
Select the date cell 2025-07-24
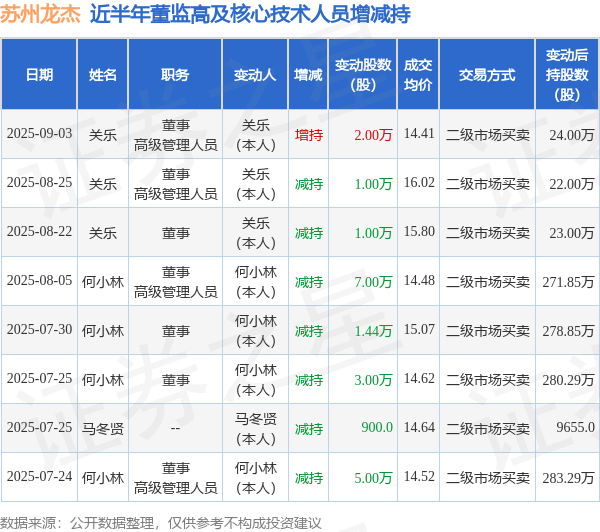click(39, 476)
